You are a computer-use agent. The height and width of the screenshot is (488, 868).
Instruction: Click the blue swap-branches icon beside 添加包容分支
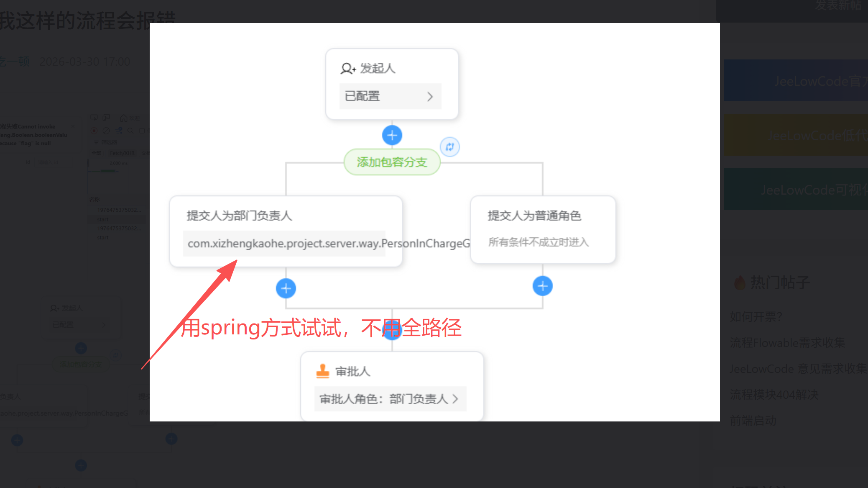(449, 147)
